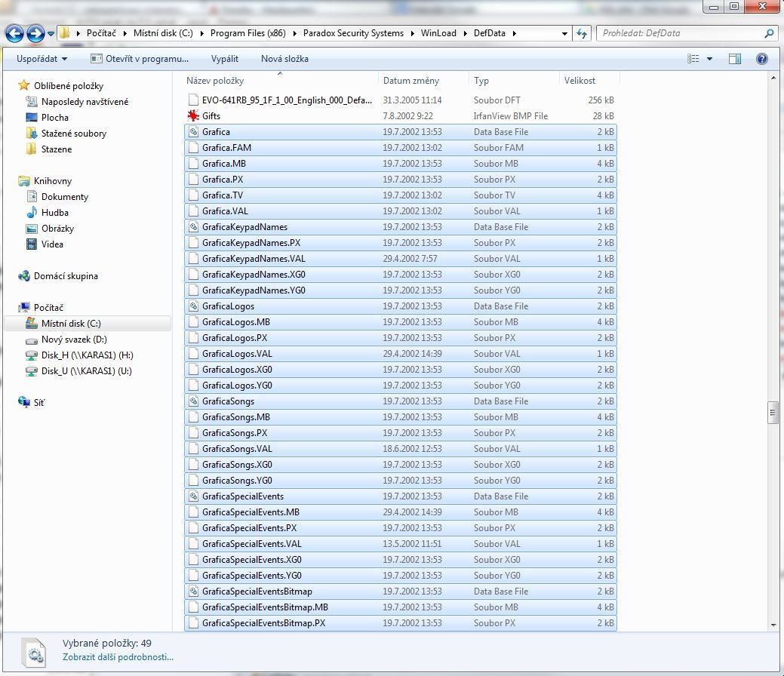Expand the view options dropdown arrow
Viewport: 784px width, 676px height.
(x=710, y=59)
